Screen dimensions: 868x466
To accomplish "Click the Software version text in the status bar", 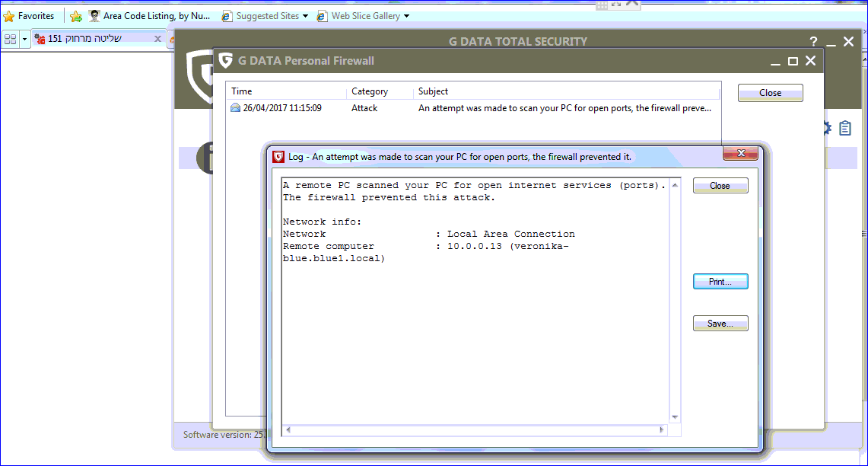I will click(x=223, y=435).
